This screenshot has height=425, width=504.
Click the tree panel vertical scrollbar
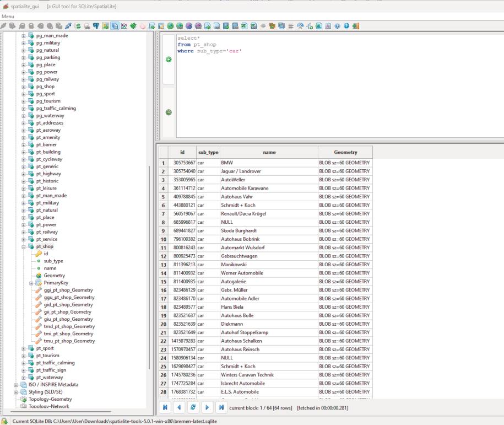(149, 267)
